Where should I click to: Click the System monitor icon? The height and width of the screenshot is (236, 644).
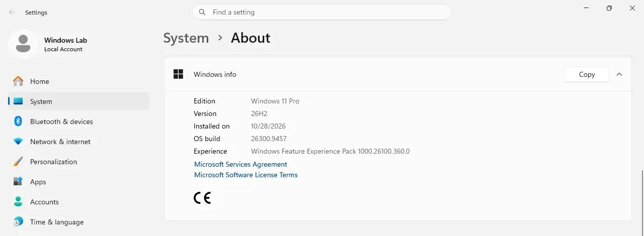[18, 101]
